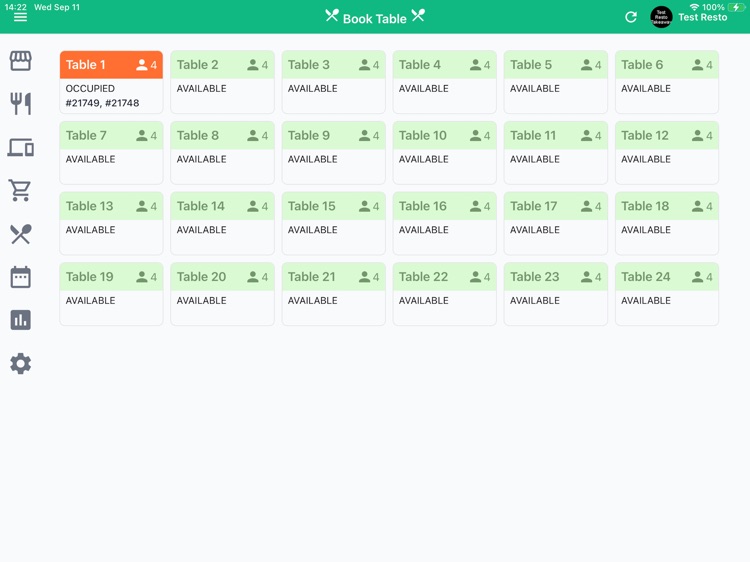Click AVAILABLE text under Table 2
This screenshot has width=750, height=562.
tap(201, 88)
